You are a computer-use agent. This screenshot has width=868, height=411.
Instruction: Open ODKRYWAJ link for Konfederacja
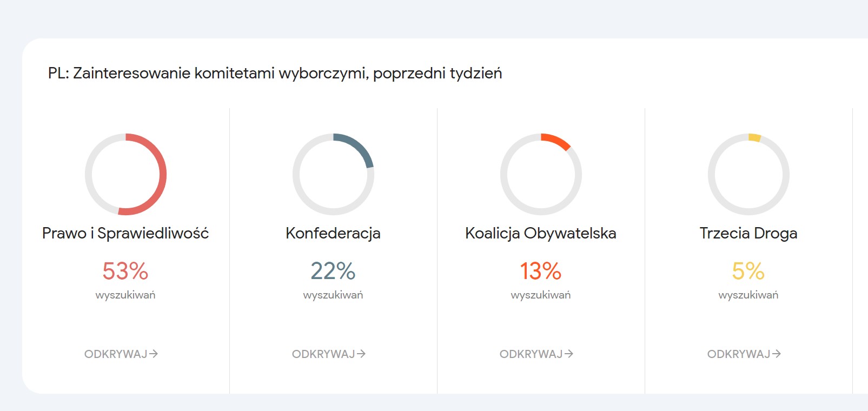pyautogui.click(x=329, y=354)
